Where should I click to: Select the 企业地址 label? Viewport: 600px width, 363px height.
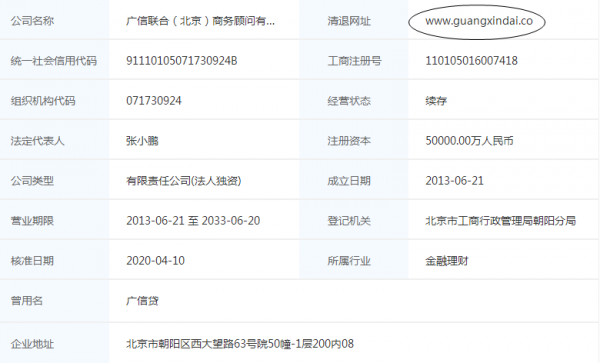coord(32,344)
